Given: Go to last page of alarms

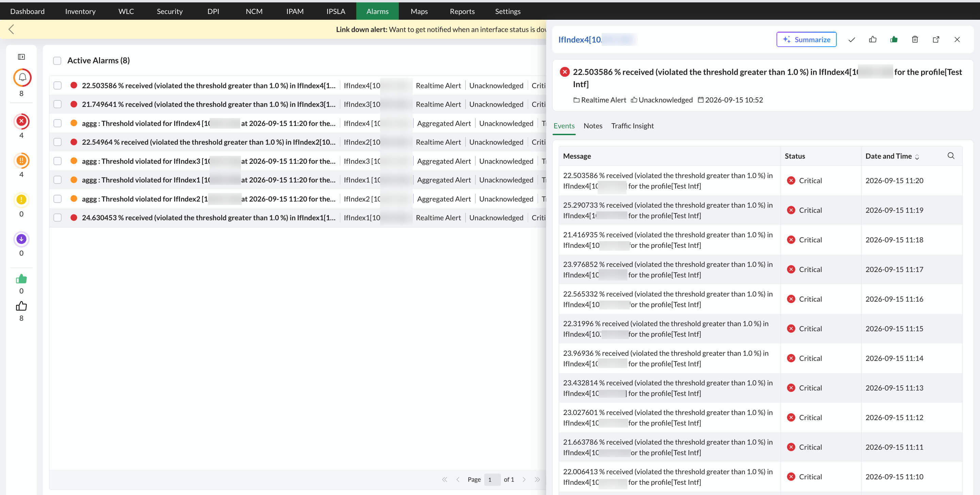Looking at the screenshot, I should pyautogui.click(x=537, y=479).
